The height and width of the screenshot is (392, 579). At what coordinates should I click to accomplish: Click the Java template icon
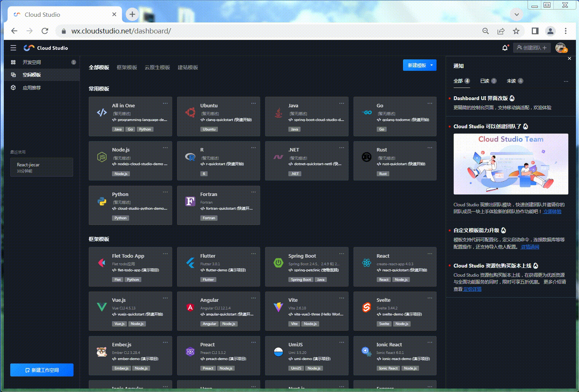(278, 112)
